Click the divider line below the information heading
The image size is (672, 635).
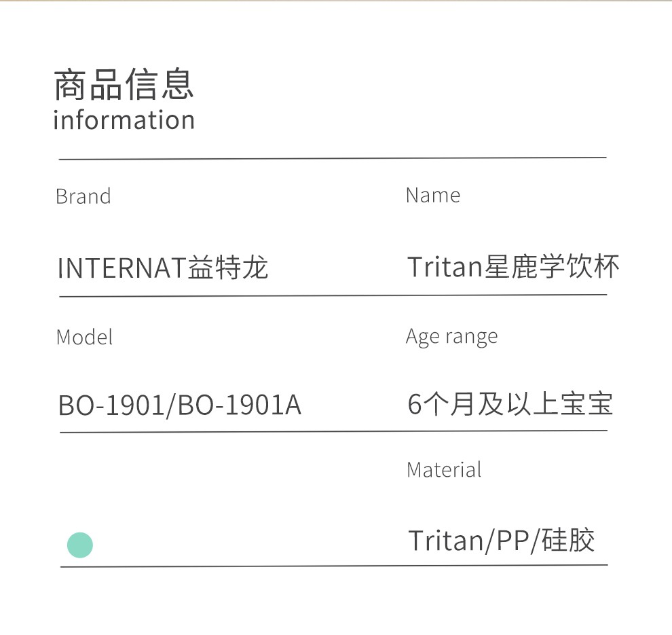point(333,158)
